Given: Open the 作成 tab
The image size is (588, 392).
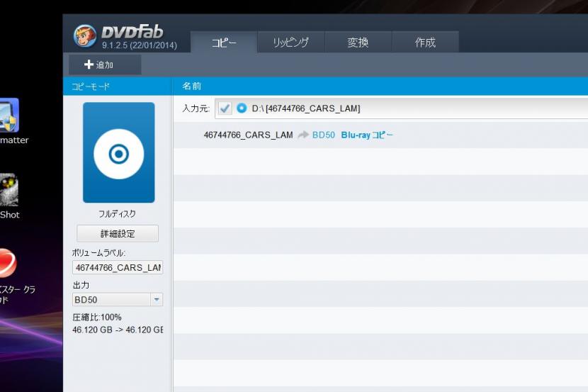Looking at the screenshot, I should coord(425,43).
